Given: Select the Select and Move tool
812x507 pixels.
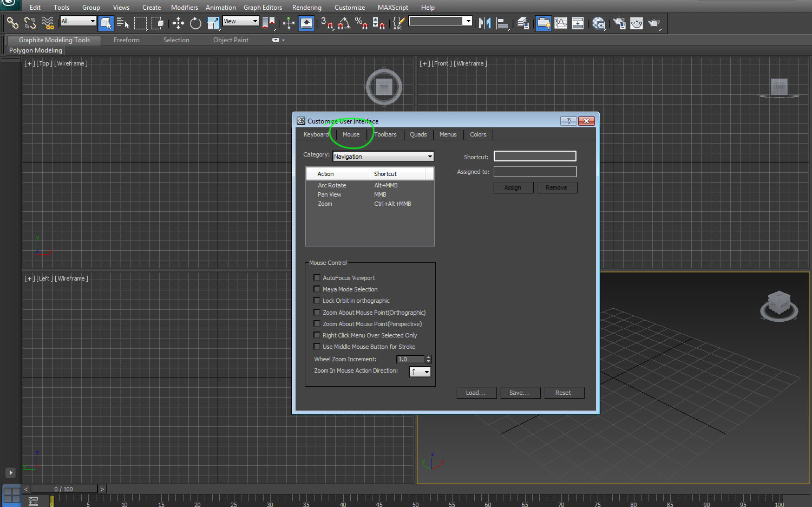Looking at the screenshot, I should (178, 23).
